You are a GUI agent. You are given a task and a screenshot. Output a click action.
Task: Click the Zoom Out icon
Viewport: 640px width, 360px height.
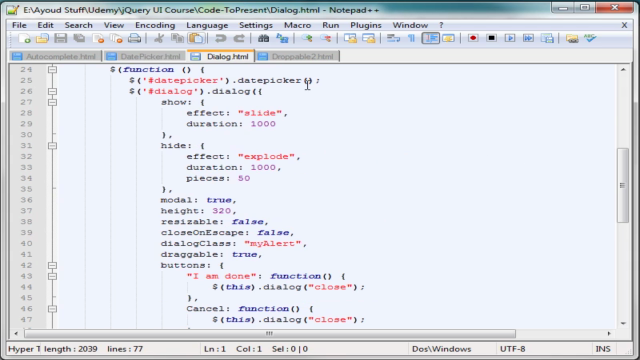(x=325, y=38)
